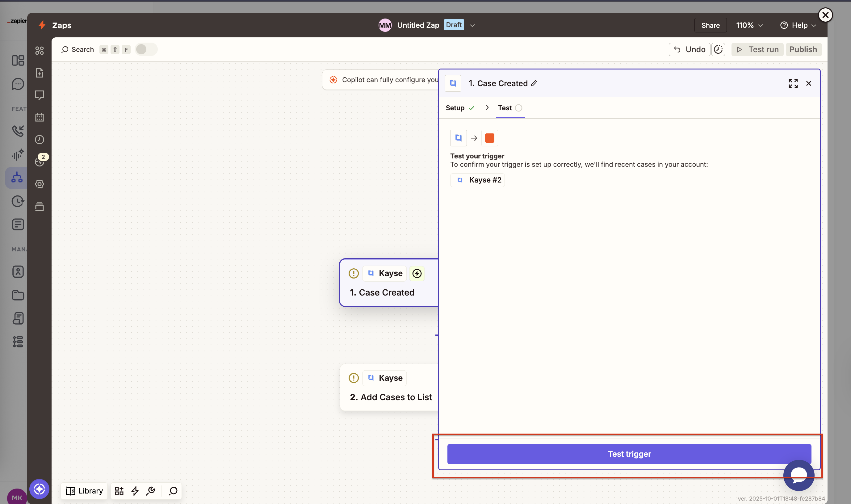Screen dimensions: 851x504
Task: Click the wrench tools icon in bottom toolbar
Action: [151, 491]
